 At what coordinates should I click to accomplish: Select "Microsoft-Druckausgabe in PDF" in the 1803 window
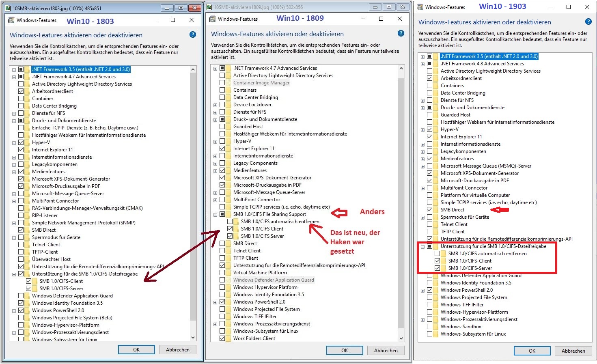[66, 186]
